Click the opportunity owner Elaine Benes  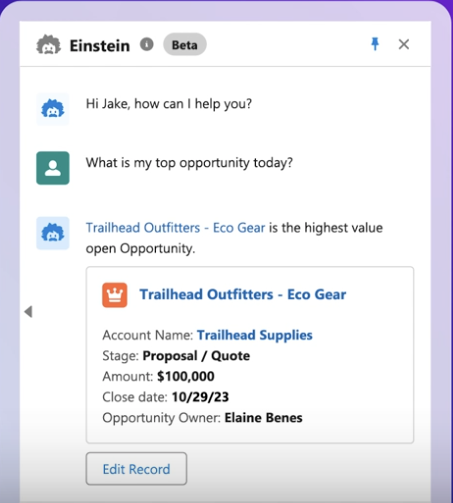pyautogui.click(x=263, y=418)
